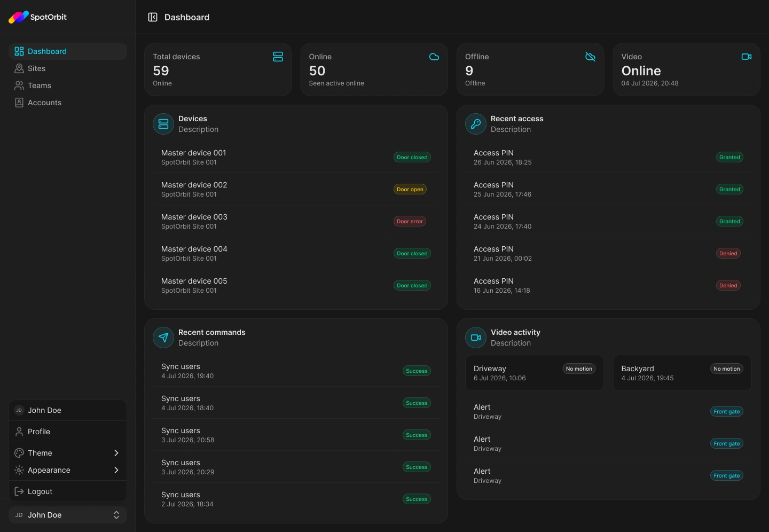Screen dimensions: 769x532
Task: Select Master device 001 row
Action: (x=296, y=157)
